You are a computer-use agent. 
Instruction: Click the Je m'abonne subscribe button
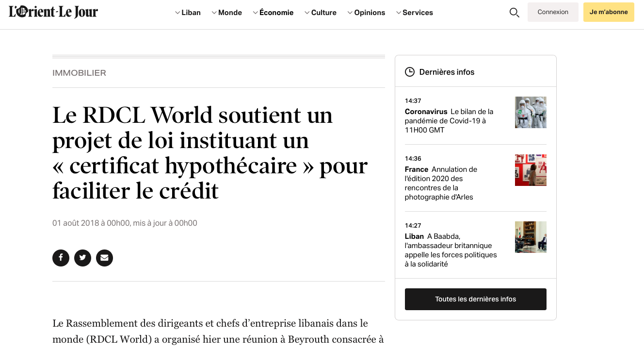coord(609,12)
